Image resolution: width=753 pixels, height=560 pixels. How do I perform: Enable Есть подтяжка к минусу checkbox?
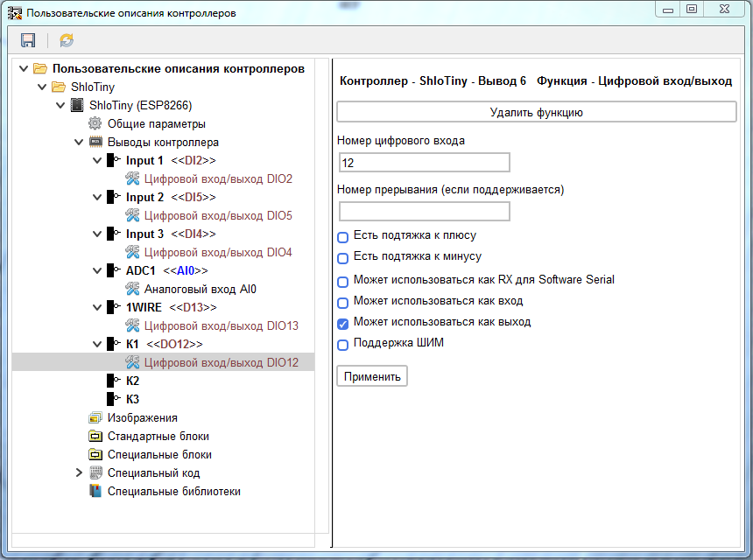[342, 258]
